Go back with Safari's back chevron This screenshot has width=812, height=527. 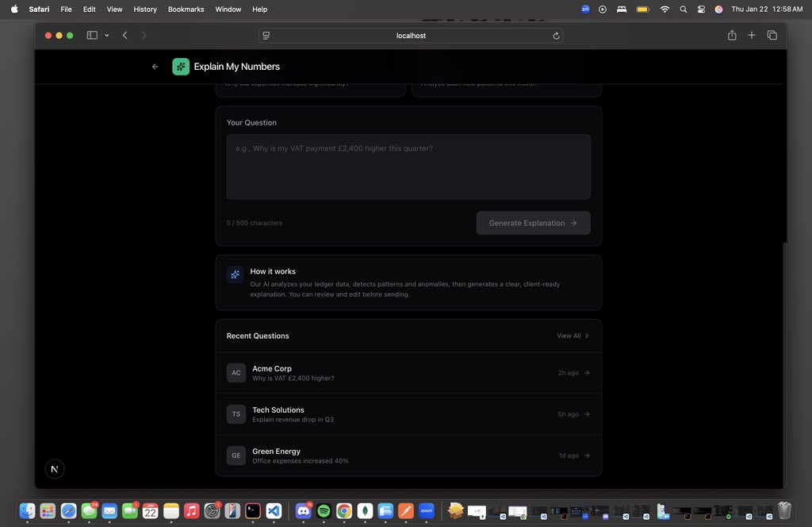[124, 35]
